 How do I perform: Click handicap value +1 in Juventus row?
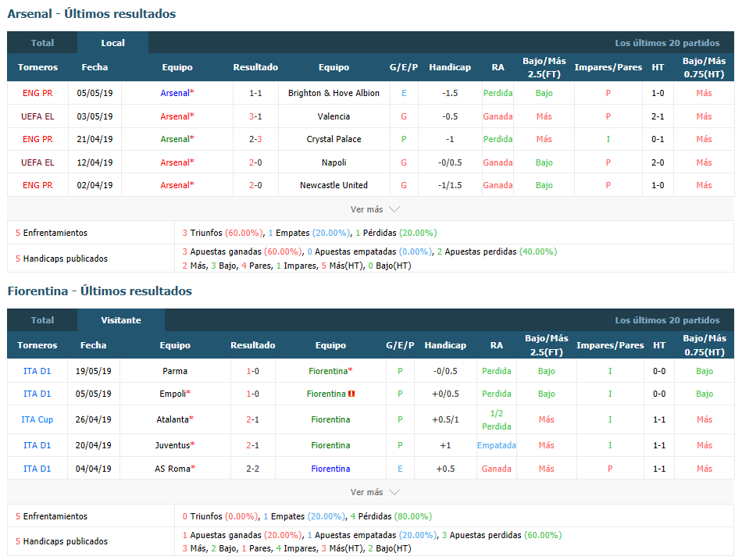(445, 445)
